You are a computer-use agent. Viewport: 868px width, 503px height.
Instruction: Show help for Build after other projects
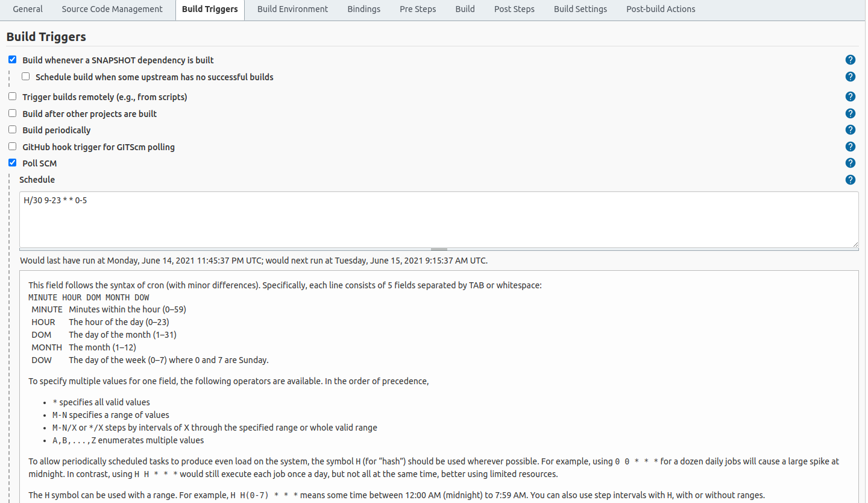click(850, 113)
